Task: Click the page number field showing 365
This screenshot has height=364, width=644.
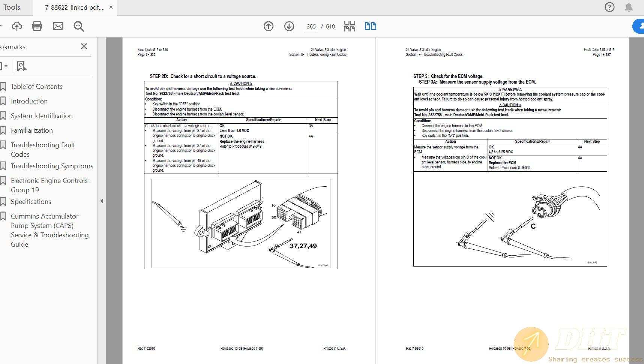Action: pos(311,27)
